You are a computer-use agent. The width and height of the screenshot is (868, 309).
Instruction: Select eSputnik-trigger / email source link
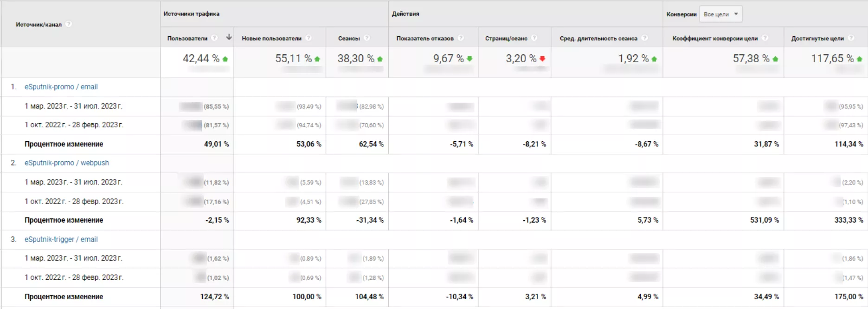click(61, 239)
